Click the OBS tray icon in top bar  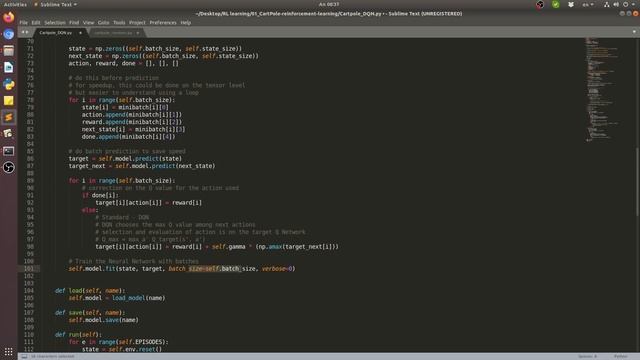tap(540, 4)
